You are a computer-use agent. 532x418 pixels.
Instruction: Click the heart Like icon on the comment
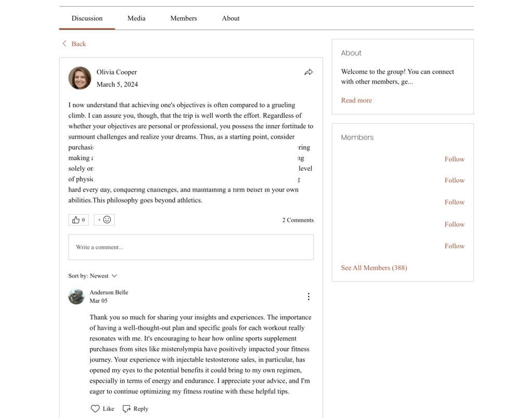95,409
